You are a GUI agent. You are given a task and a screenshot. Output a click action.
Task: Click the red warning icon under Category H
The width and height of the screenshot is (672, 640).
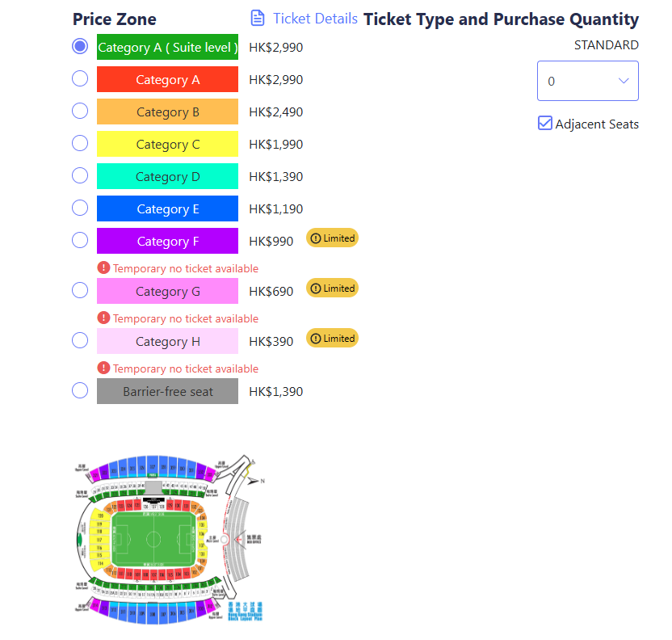click(x=103, y=368)
